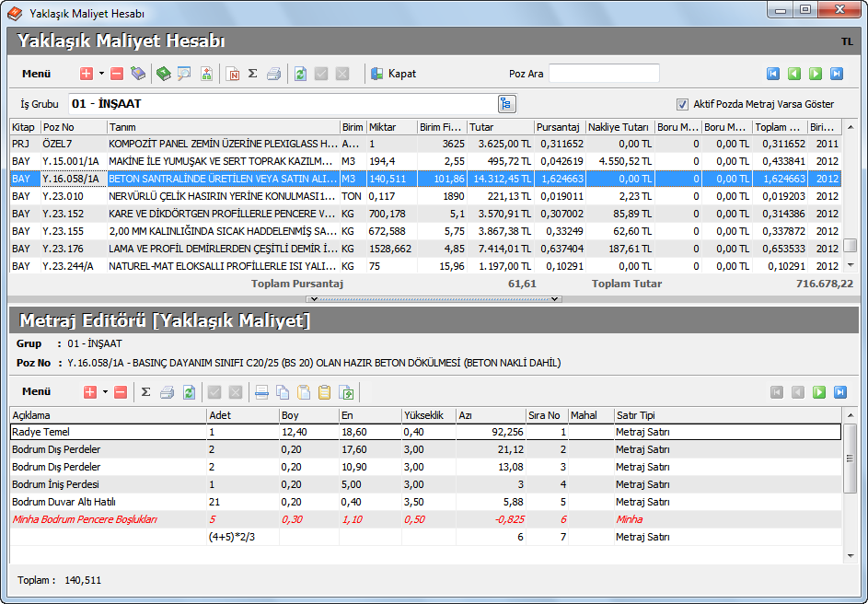Click the paste icon in Metraj Editörü toolbar
This screenshot has height=604, width=868.
pyautogui.click(x=304, y=392)
